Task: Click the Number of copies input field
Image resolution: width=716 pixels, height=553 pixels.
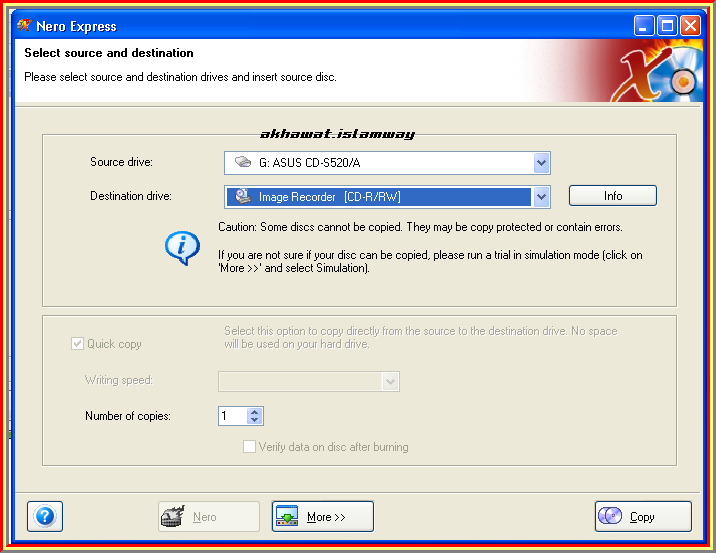Action: (233, 416)
